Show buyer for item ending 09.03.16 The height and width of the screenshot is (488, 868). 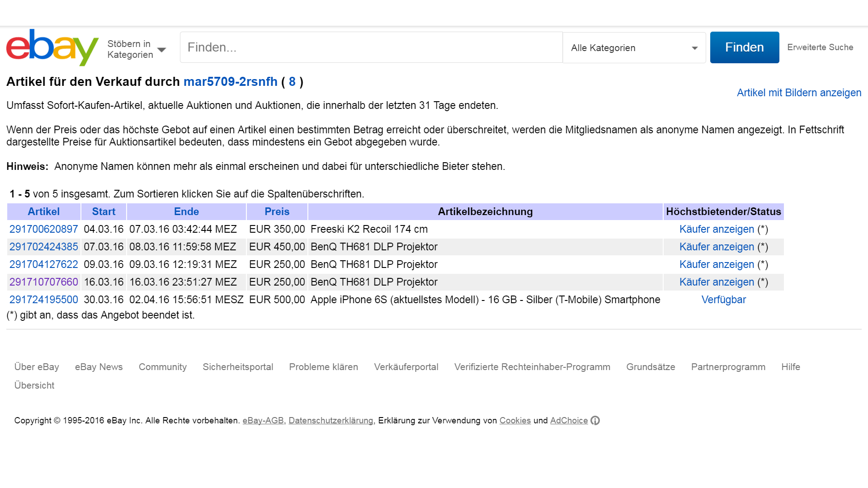(717, 264)
